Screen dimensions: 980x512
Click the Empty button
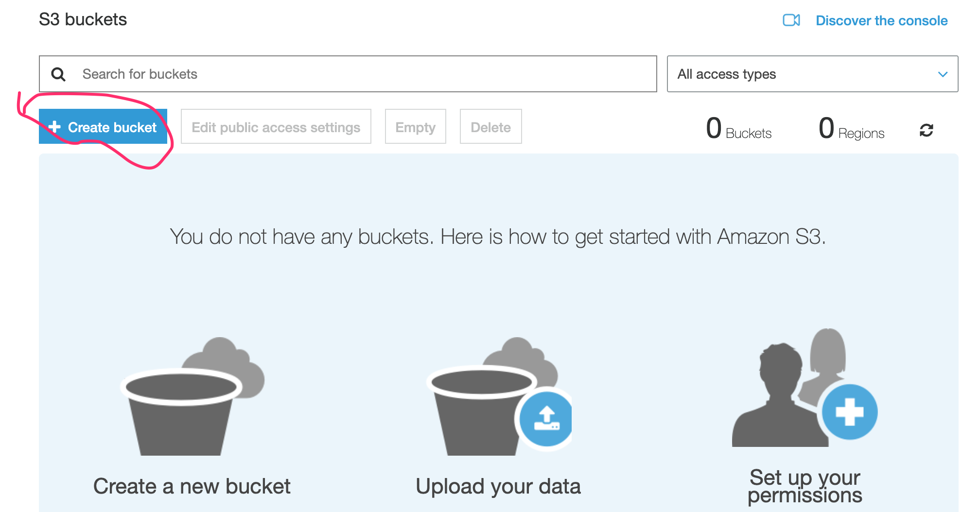click(x=415, y=127)
